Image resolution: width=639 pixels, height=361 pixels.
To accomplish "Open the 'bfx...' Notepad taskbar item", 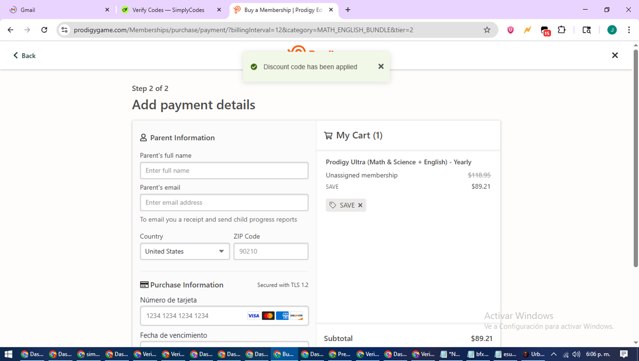I will 479,354.
